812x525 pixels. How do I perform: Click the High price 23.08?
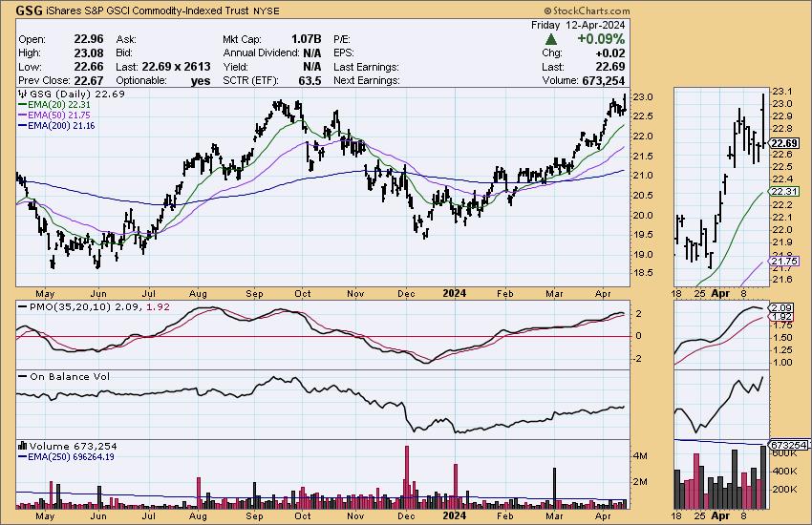tap(89, 52)
